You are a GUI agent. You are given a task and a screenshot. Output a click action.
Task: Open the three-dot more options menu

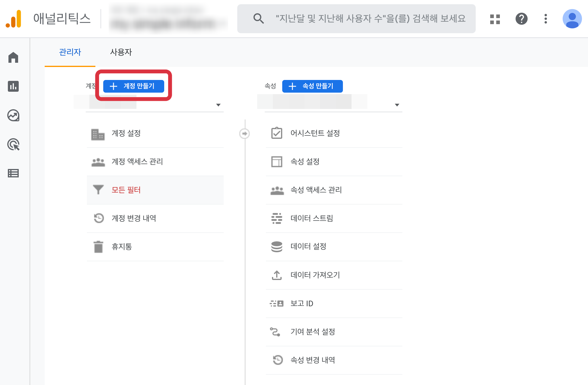pos(545,19)
